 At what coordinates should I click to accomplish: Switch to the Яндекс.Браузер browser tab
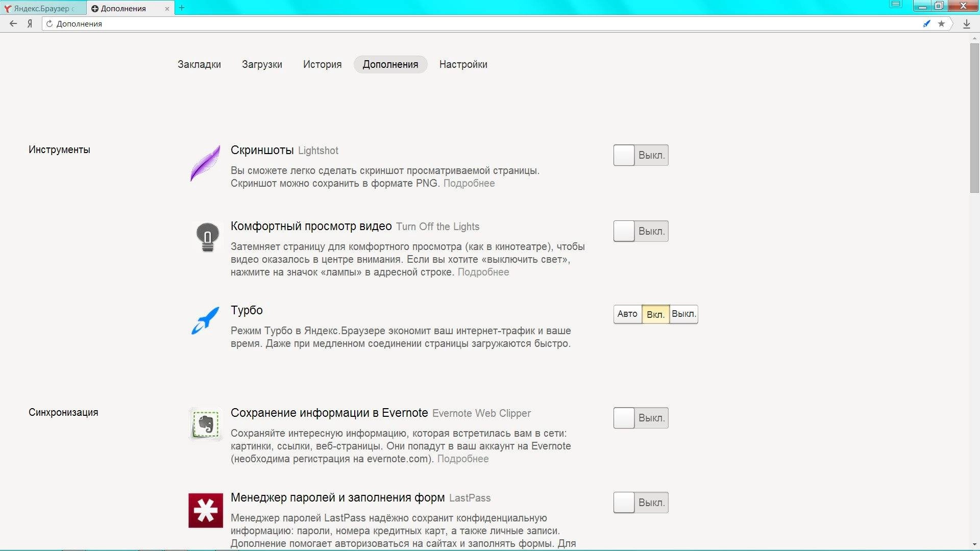[x=43, y=9]
